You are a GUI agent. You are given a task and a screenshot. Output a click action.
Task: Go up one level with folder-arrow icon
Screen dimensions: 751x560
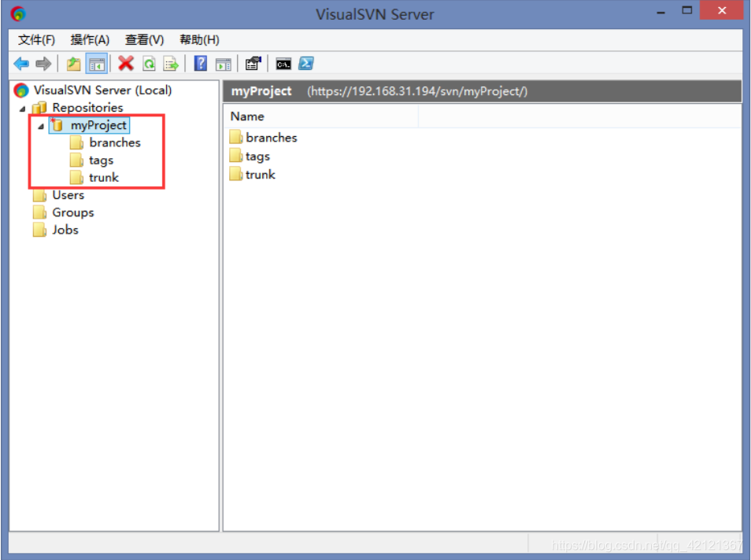73,63
